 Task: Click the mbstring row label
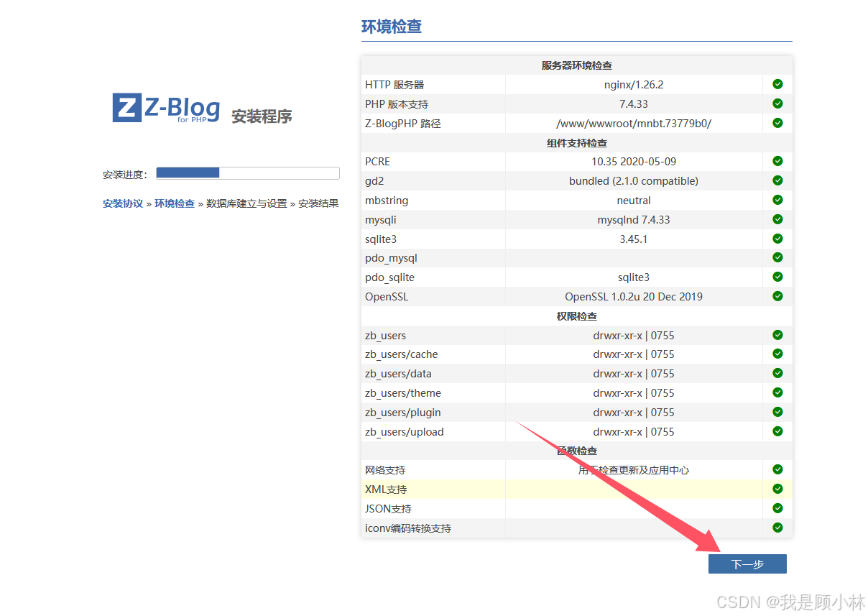[x=387, y=201]
